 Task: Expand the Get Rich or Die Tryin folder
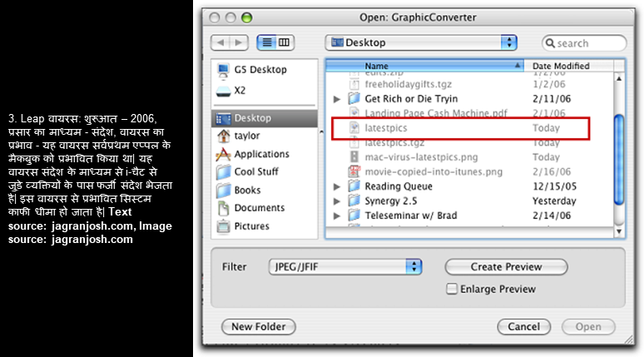[x=337, y=99]
